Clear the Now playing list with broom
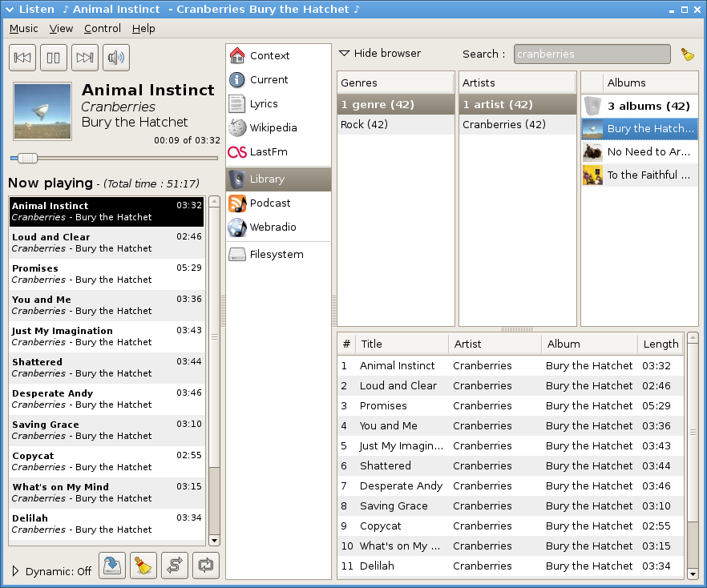This screenshot has width=707, height=588. tap(143, 565)
